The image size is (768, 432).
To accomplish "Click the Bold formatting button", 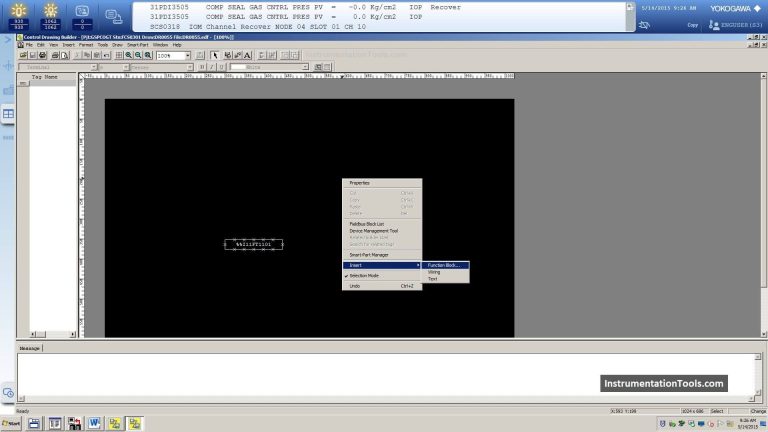I will coord(200,67).
